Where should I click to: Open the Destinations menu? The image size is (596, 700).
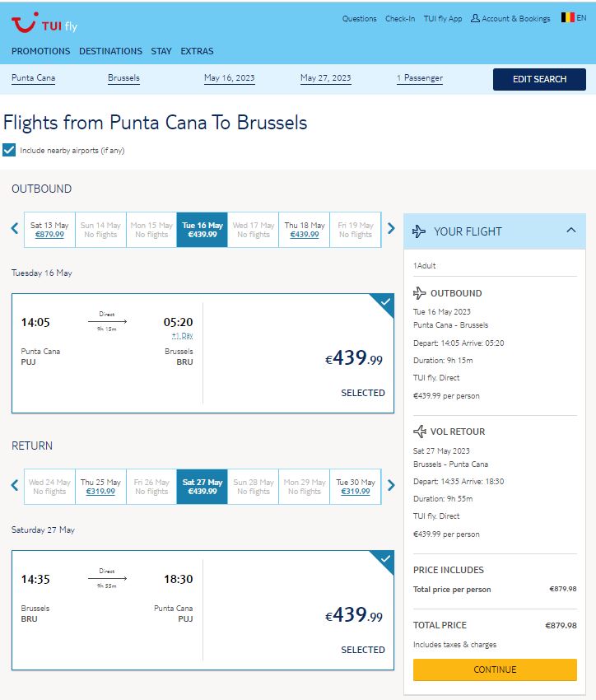click(x=110, y=51)
